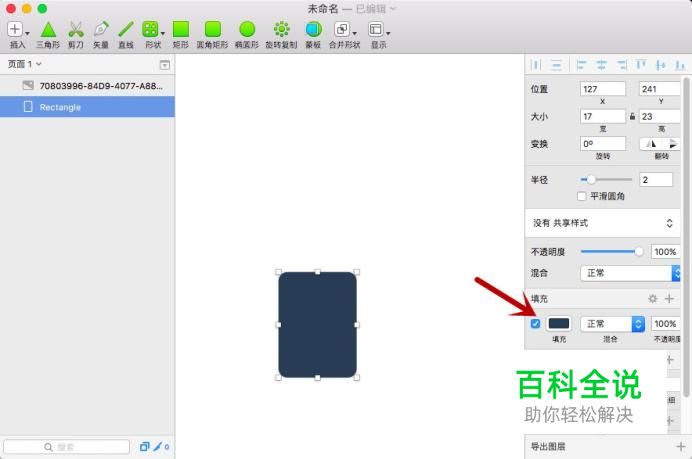
Task: Select the Rectangle layer row
Action: click(x=87, y=107)
